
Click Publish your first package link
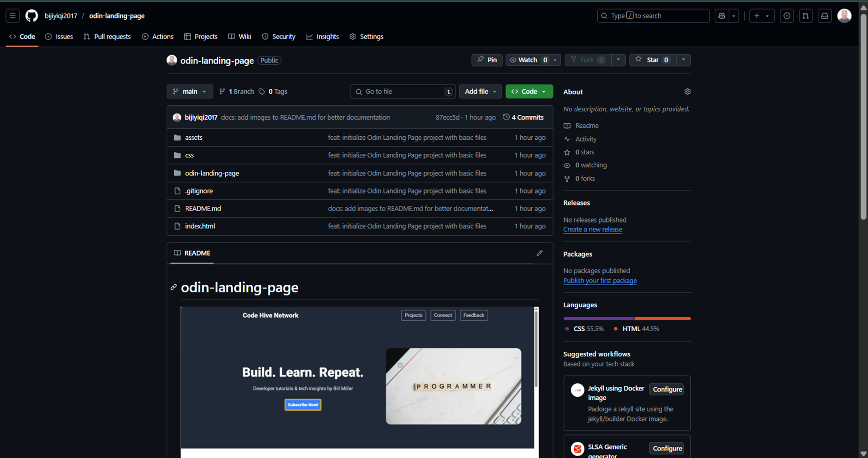tap(600, 281)
